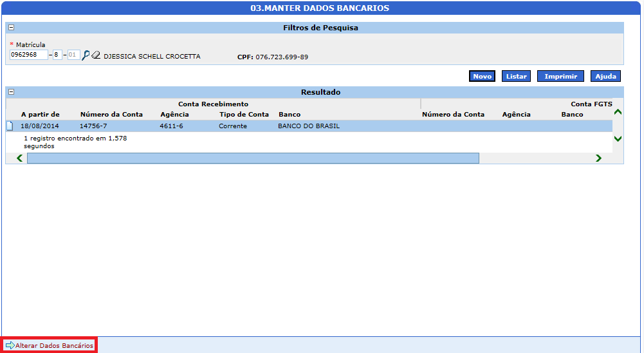This screenshot has height=353, width=644.
Task: Click the green down arrow beside the table
Action: click(618, 138)
